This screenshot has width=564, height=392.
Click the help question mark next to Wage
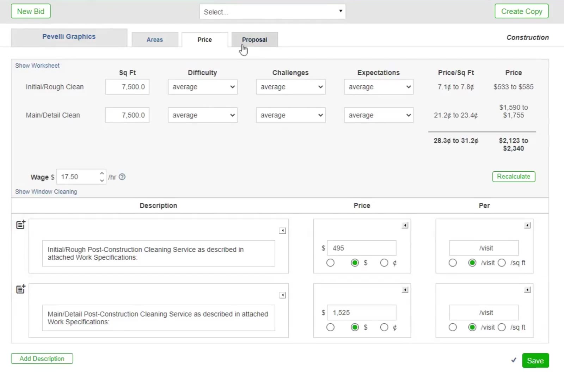tap(122, 177)
